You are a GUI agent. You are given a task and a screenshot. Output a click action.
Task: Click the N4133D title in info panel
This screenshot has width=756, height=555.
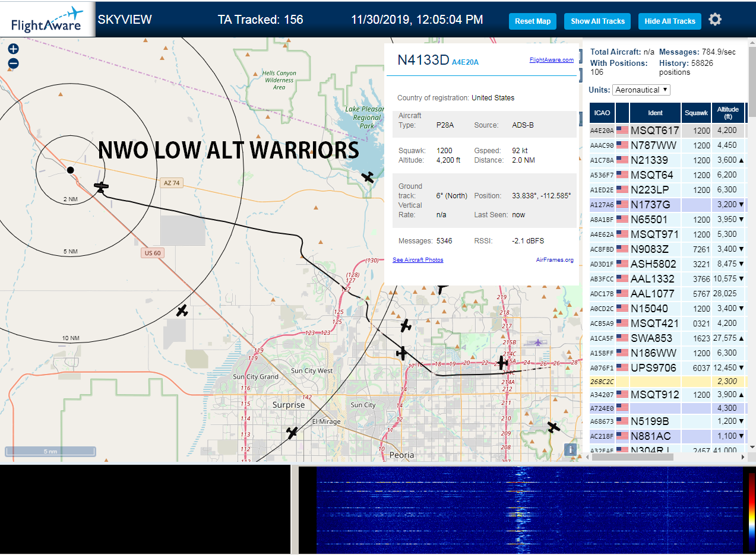(423, 60)
